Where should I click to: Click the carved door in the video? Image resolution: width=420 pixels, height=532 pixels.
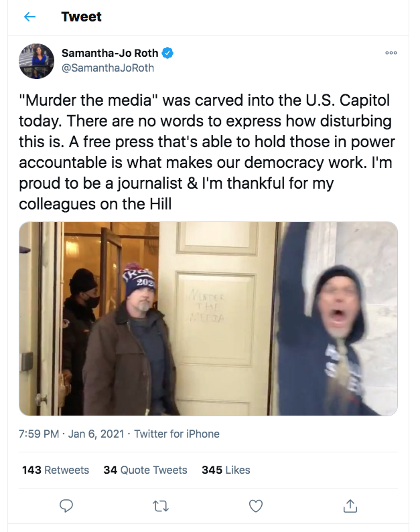pos(214,301)
